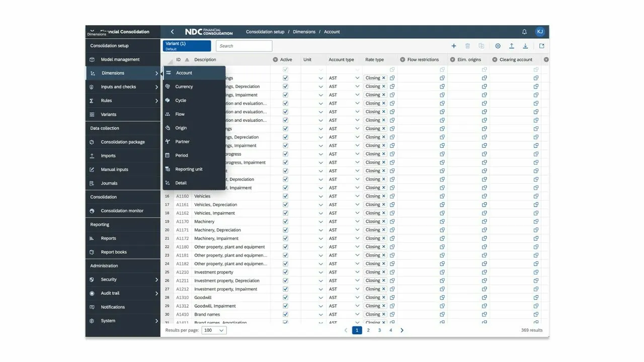This screenshot has width=644, height=362.
Task: Toggle Active checkbox for Vehicles row A1160
Action: (x=285, y=196)
